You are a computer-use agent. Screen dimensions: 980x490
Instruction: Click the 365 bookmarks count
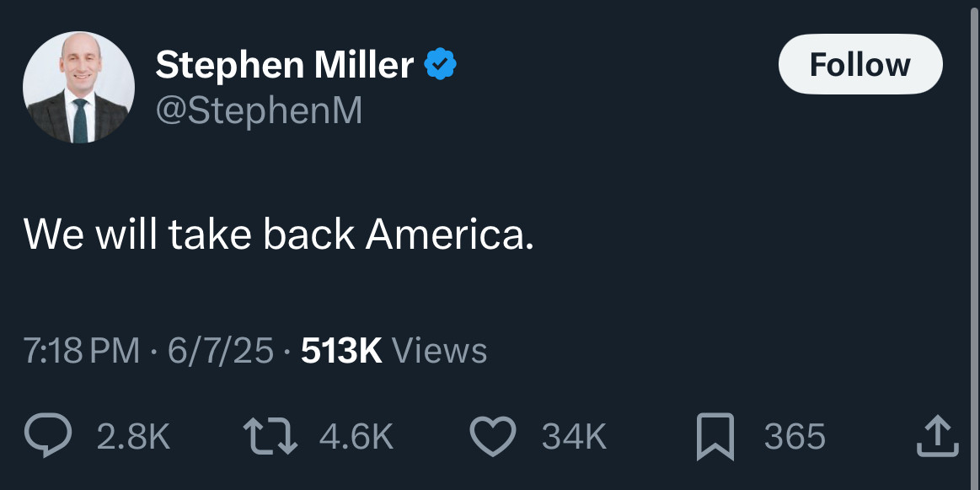(x=794, y=437)
